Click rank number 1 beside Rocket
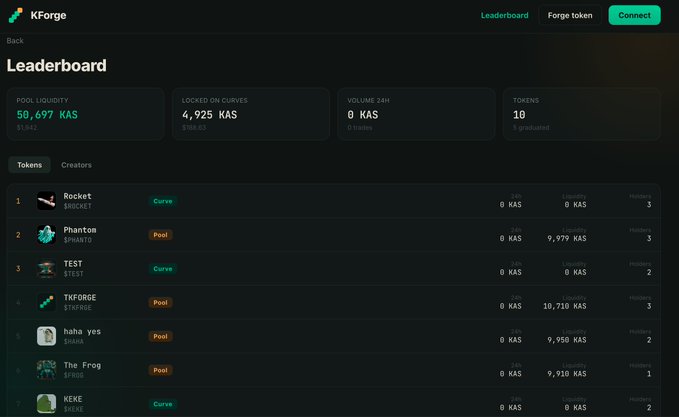The width and height of the screenshot is (679, 417). 18,201
